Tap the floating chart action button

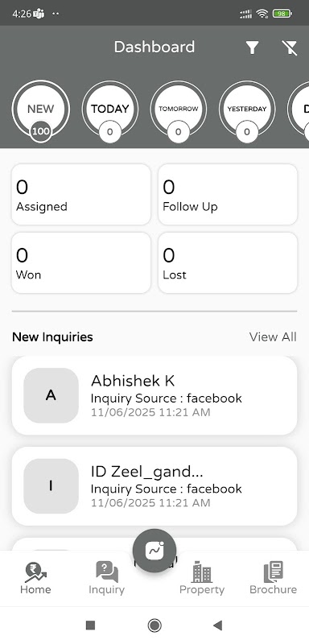pos(154,551)
